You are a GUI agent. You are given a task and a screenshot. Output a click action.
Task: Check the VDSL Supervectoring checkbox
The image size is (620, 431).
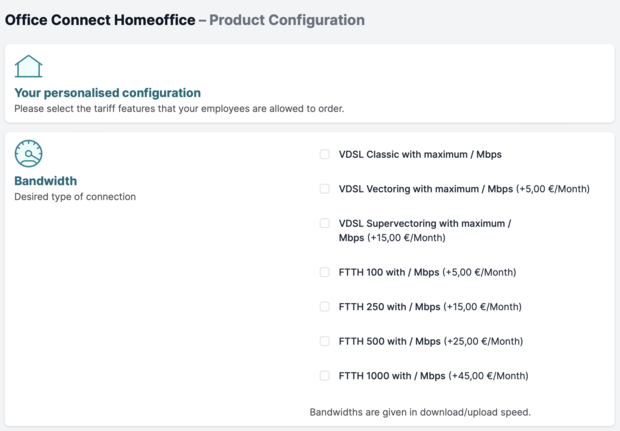click(325, 223)
